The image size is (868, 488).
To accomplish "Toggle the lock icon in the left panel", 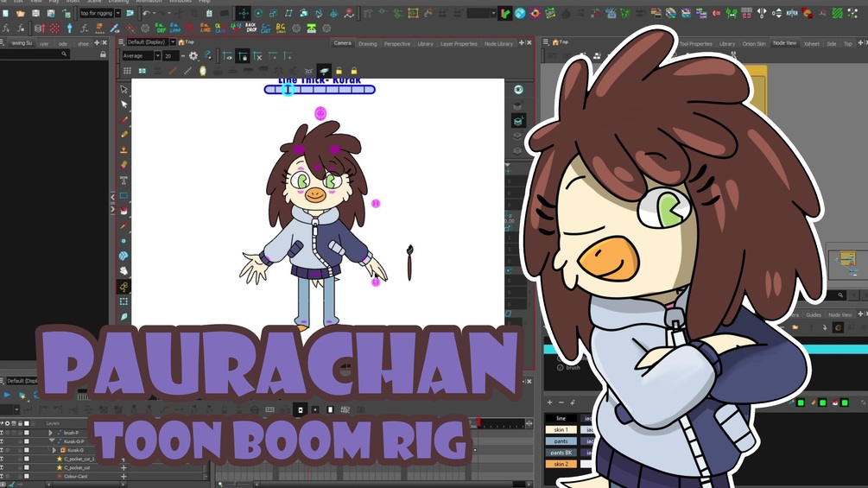I will [103, 54].
